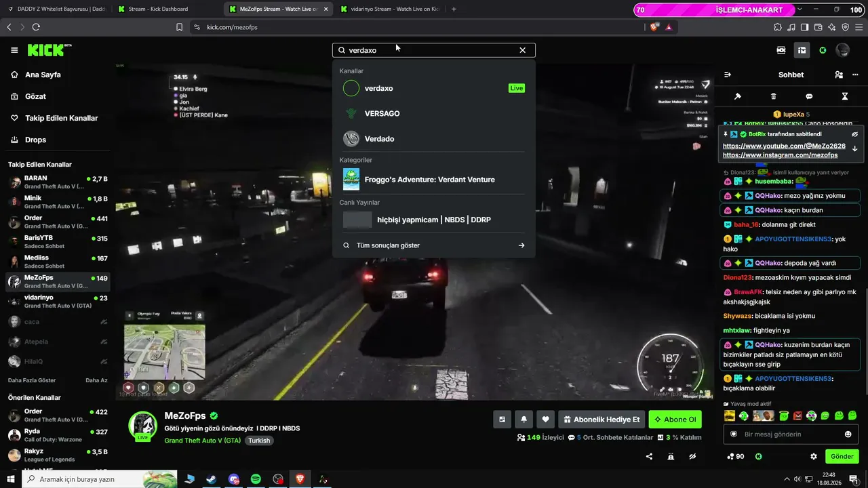This screenshot has width=868, height=488.
Task: Click the shield badge in message box
Action: (x=733, y=434)
